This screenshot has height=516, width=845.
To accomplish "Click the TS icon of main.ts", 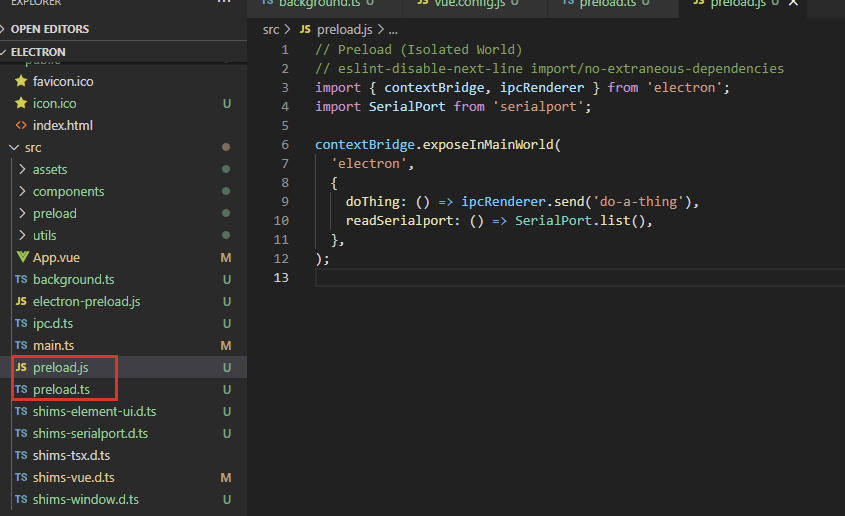I will click(21, 345).
